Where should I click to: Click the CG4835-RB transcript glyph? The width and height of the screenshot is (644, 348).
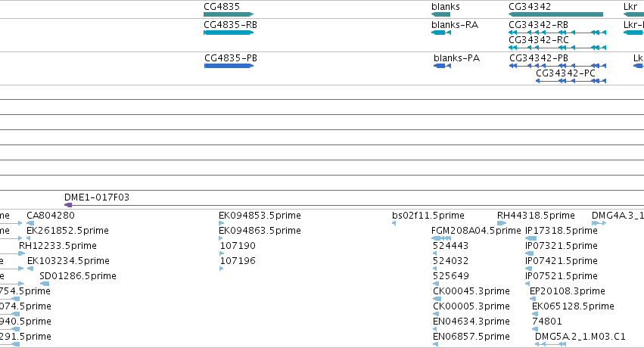point(229,33)
